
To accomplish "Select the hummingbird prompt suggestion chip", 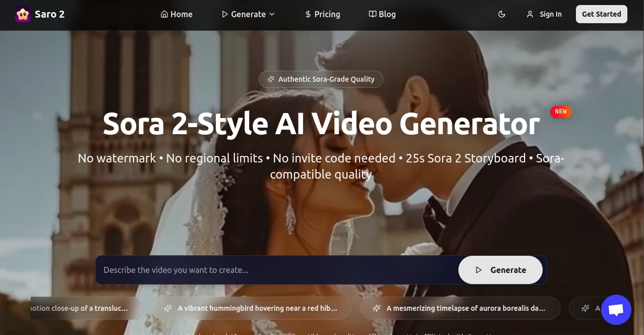I will click(252, 308).
